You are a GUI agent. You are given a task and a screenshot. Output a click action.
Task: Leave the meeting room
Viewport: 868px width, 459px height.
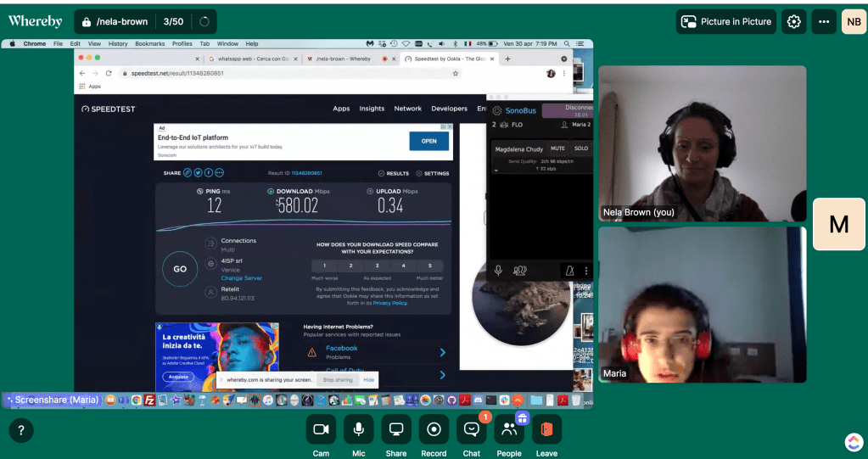pos(546,429)
